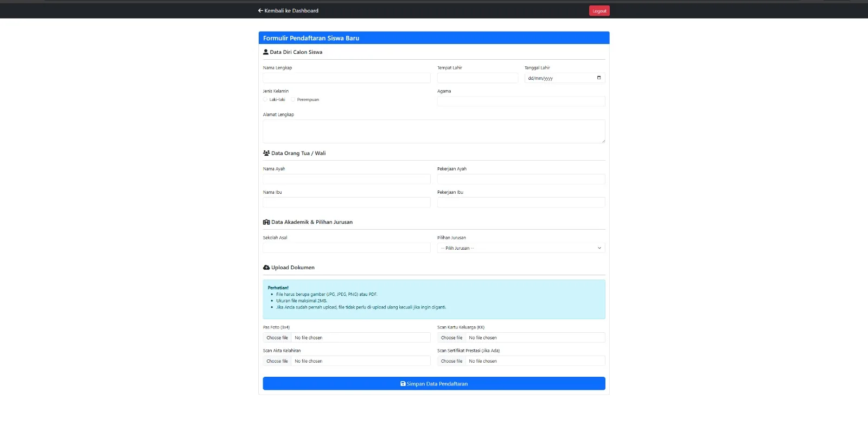
Task: Click the person icon beside Data Diri Calon Siswa
Action: (x=266, y=52)
